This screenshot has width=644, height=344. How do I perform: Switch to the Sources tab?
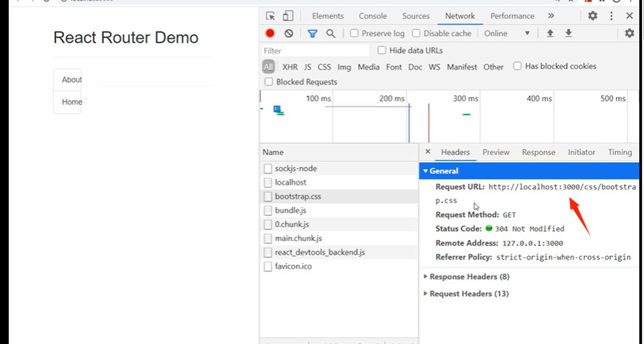416,16
